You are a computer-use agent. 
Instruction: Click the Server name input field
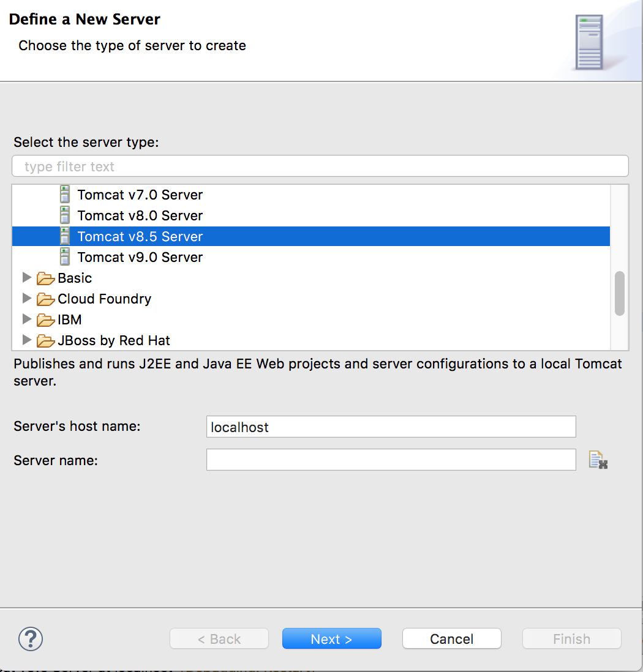391,460
